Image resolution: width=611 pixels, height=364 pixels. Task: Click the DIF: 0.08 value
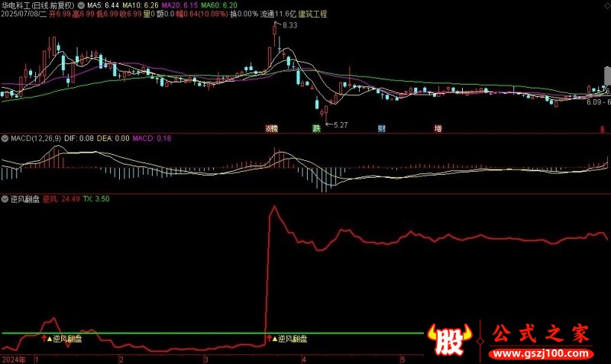79,138
